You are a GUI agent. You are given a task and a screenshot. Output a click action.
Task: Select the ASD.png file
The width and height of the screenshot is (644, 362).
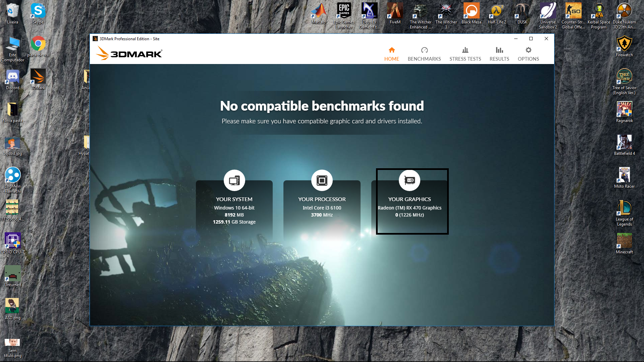pos(12,309)
